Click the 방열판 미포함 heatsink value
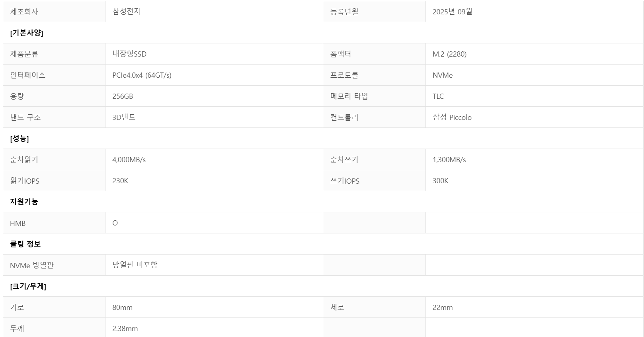 click(135, 265)
